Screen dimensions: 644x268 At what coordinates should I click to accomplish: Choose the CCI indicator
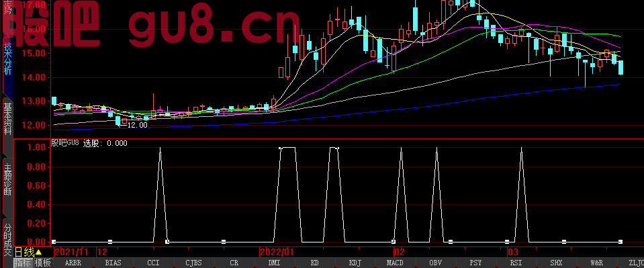click(x=154, y=263)
